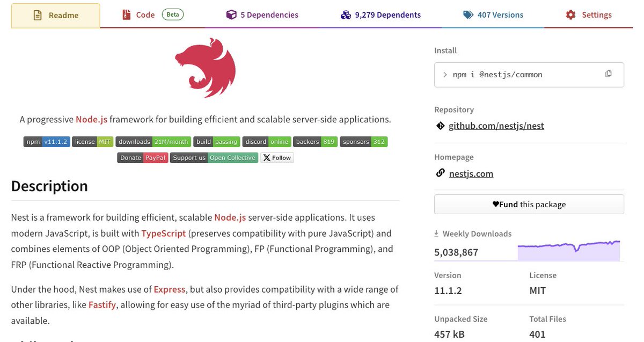Open the TypeScript link
Screen dimensions: 644x342
click(x=164, y=234)
